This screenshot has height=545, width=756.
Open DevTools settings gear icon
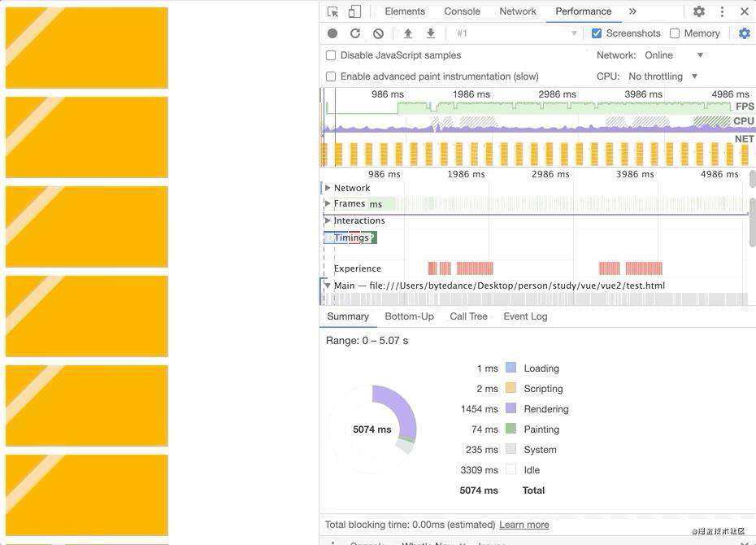pos(698,11)
